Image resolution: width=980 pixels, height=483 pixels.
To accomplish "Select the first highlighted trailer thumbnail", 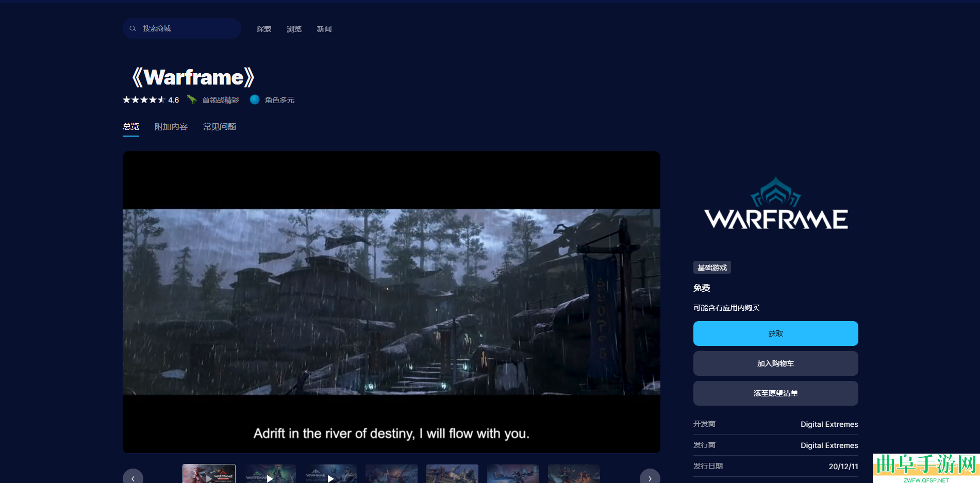I will click(209, 474).
